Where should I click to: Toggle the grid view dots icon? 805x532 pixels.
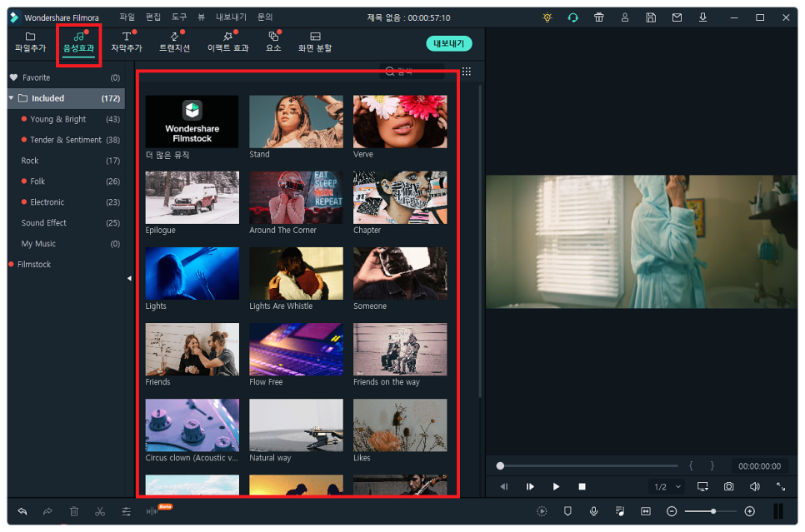point(466,72)
